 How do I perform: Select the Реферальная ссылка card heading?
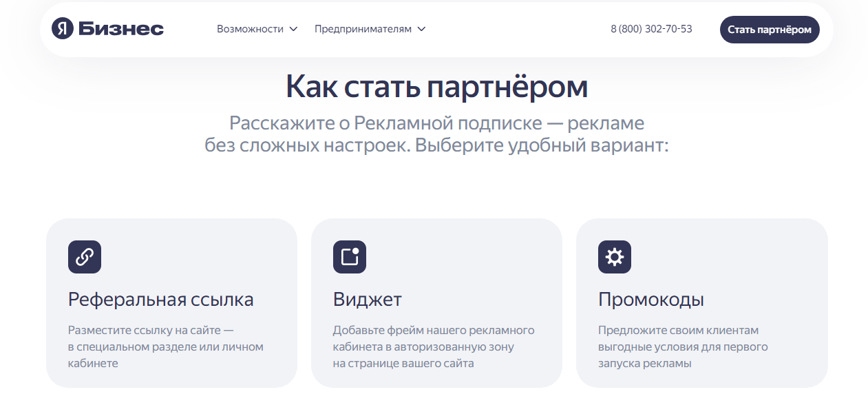pos(161,300)
